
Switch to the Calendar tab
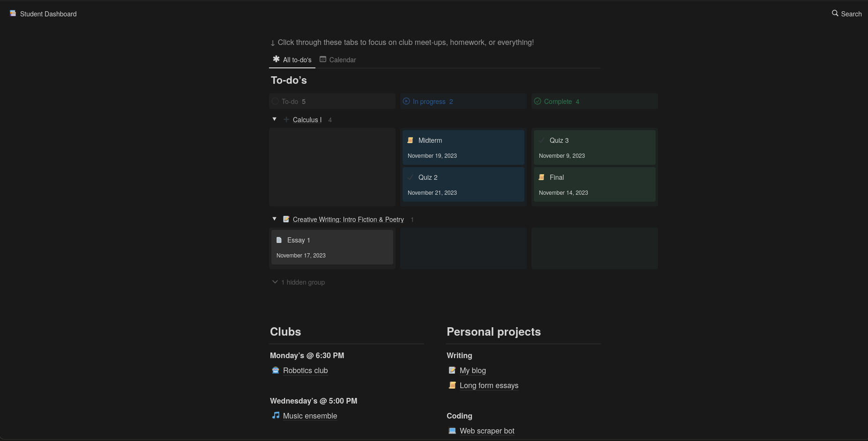[338, 60]
